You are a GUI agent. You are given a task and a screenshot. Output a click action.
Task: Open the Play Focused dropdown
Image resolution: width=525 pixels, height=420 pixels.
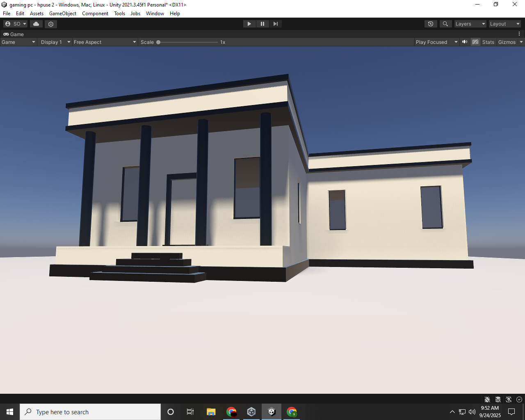pos(436,42)
